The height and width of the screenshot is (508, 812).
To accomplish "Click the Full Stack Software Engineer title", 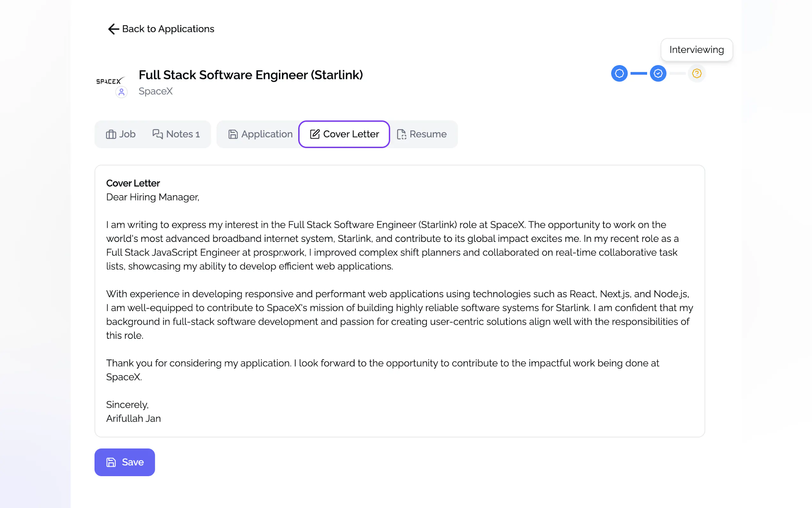I will pos(251,75).
